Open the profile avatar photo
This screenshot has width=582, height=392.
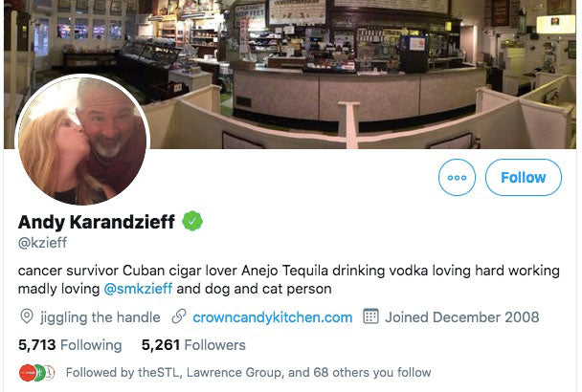tap(82, 140)
